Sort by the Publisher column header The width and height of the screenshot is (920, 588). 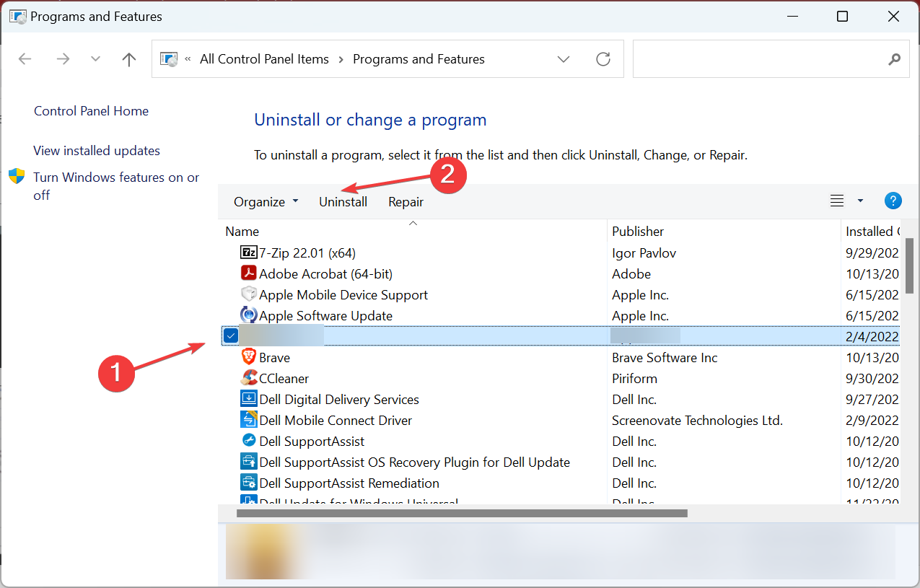(724, 231)
